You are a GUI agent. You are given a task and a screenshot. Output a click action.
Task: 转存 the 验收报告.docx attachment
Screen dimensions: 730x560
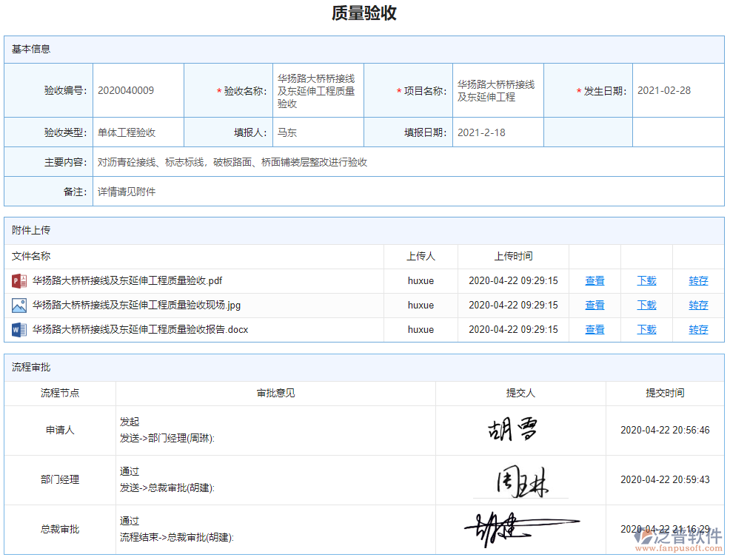point(697,329)
